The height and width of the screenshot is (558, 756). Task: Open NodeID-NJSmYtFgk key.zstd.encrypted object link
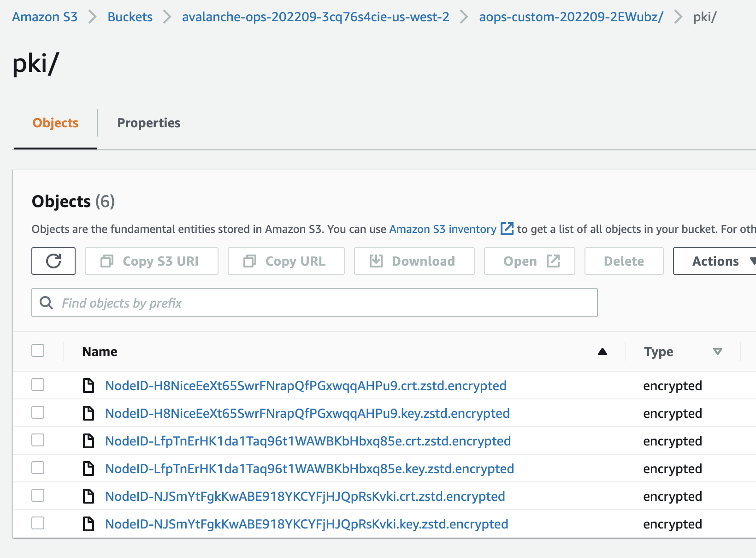(307, 524)
